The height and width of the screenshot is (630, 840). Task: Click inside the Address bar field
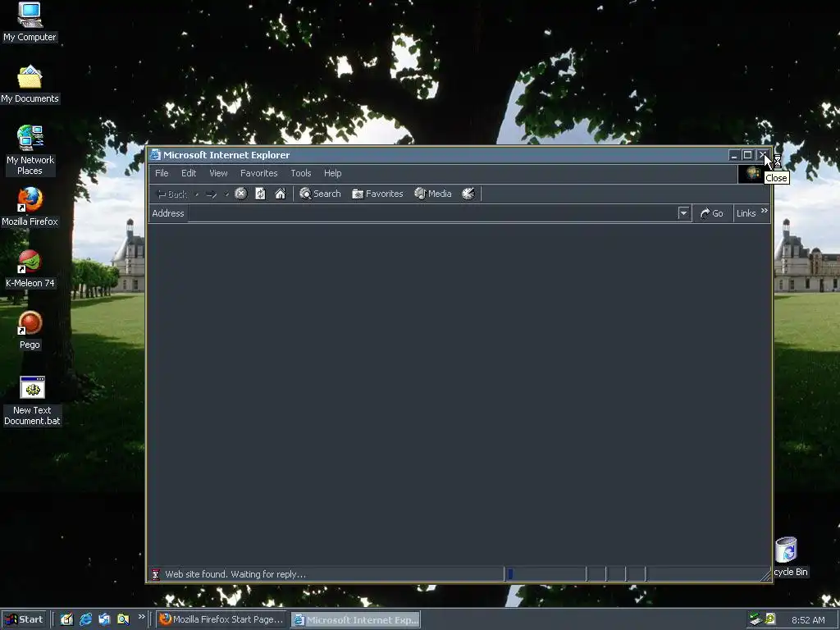[431, 213]
